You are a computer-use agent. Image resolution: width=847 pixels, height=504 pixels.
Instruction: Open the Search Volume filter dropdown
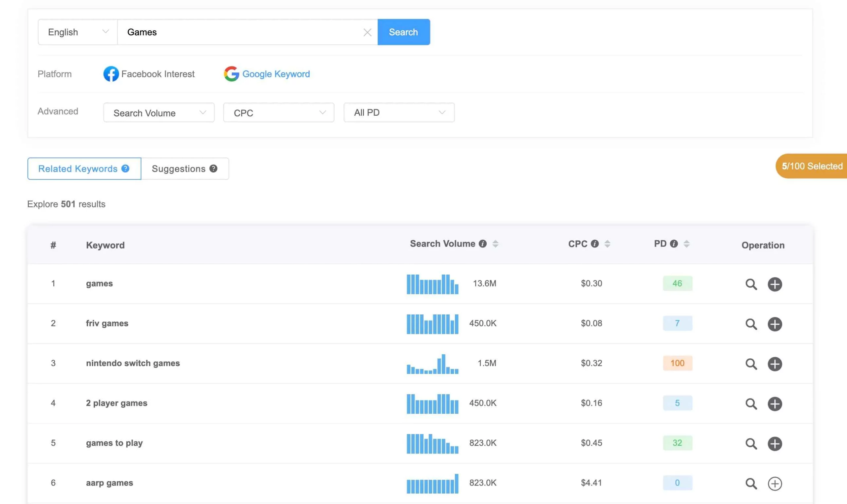tap(158, 112)
